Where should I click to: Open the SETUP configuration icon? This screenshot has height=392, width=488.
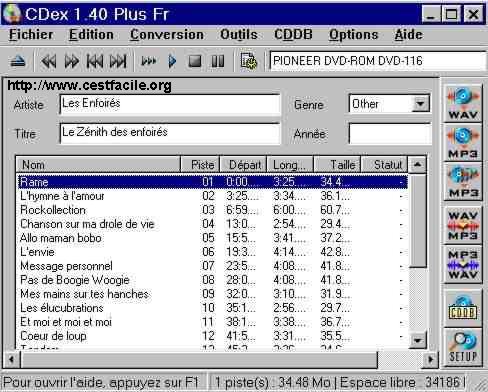tap(463, 347)
